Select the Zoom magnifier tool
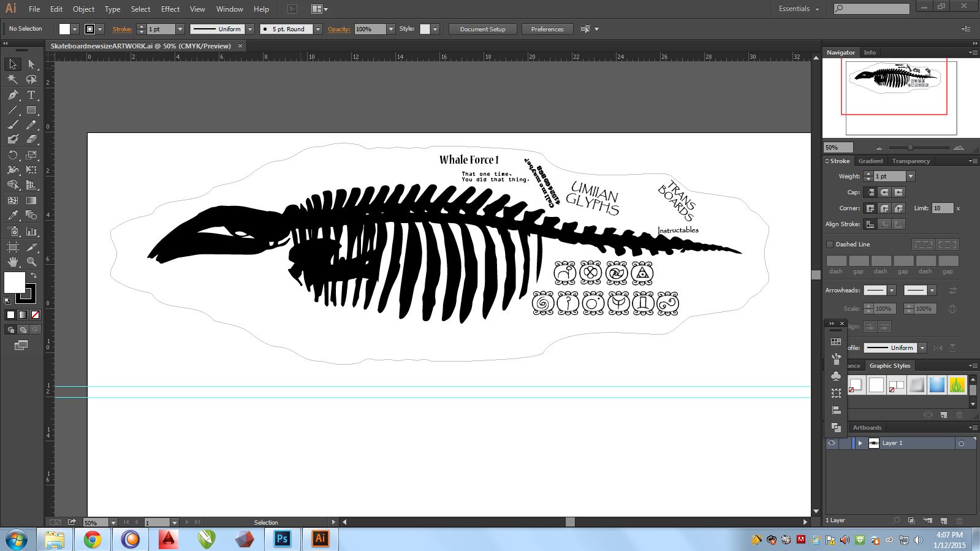Viewport: 980px width, 551px height. 31,262
